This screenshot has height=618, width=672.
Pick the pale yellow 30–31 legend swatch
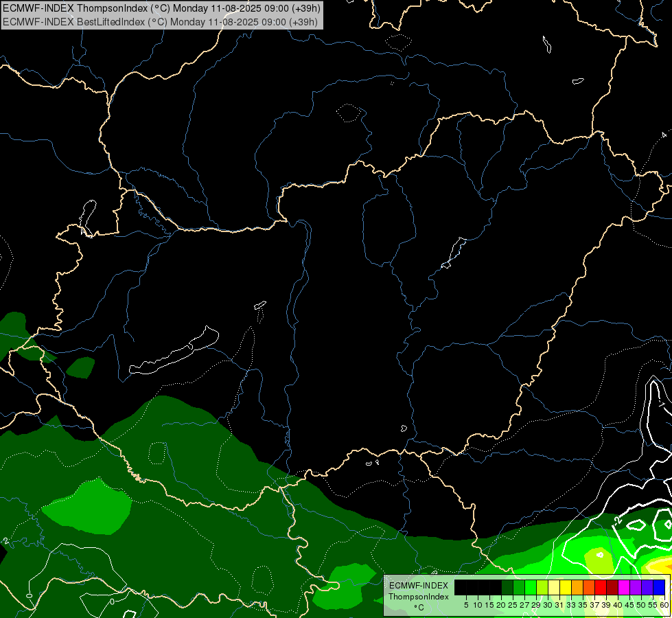(x=554, y=587)
